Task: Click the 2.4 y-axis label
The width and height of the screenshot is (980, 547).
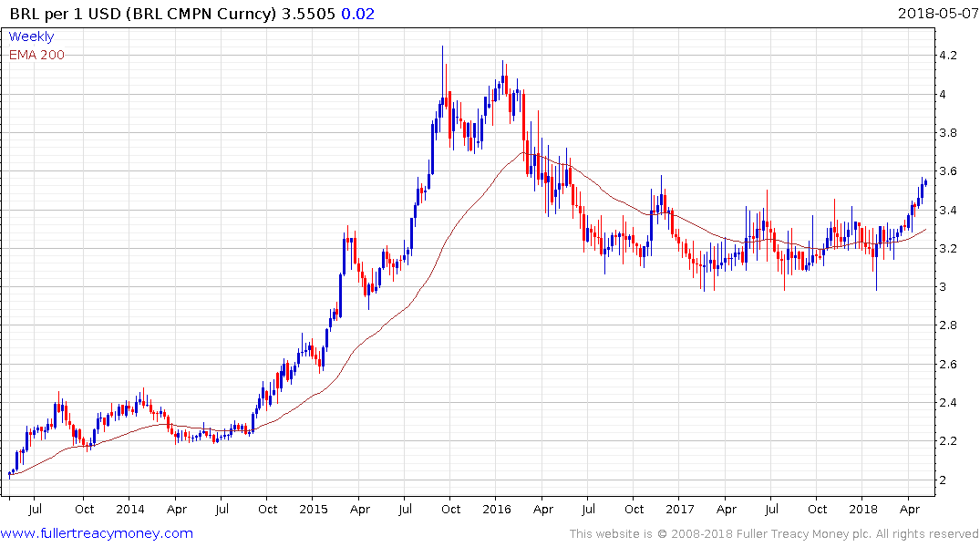Action: click(948, 403)
